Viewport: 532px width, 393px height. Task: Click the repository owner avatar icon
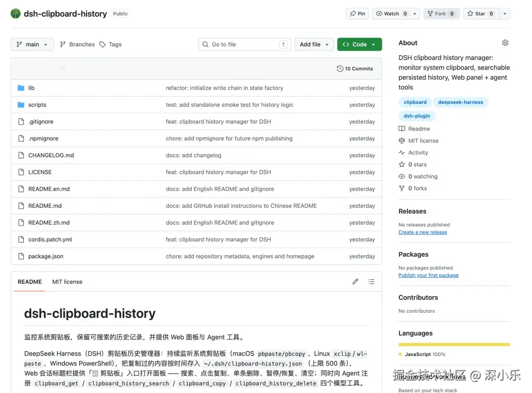[x=16, y=14]
